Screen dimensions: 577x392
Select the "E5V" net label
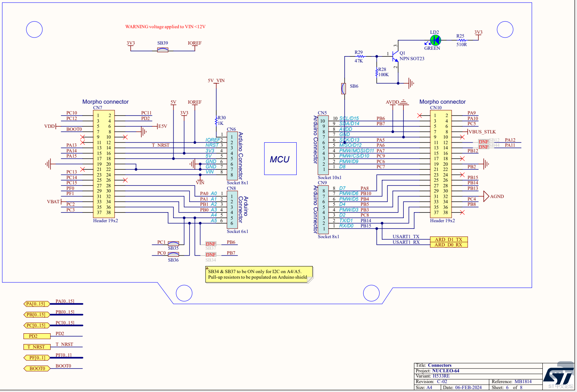click(x=162, y=126)
